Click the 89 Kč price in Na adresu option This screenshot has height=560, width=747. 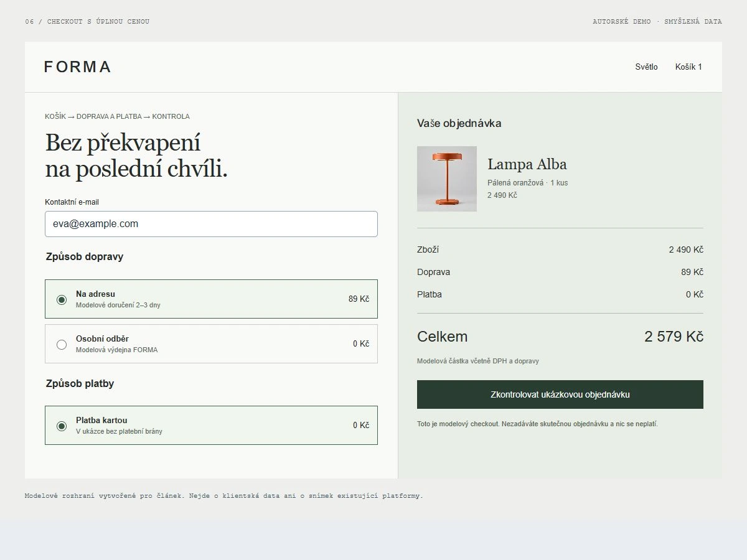coord(359,299)
